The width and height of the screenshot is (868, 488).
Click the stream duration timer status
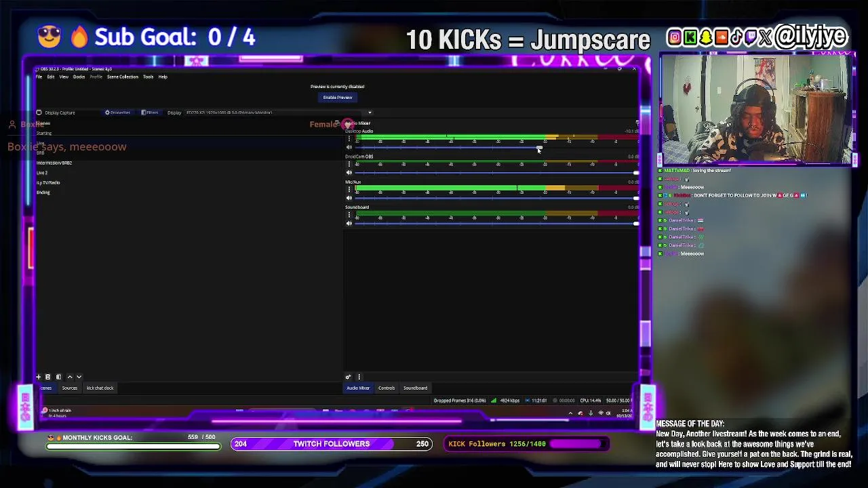coord(540,401)
